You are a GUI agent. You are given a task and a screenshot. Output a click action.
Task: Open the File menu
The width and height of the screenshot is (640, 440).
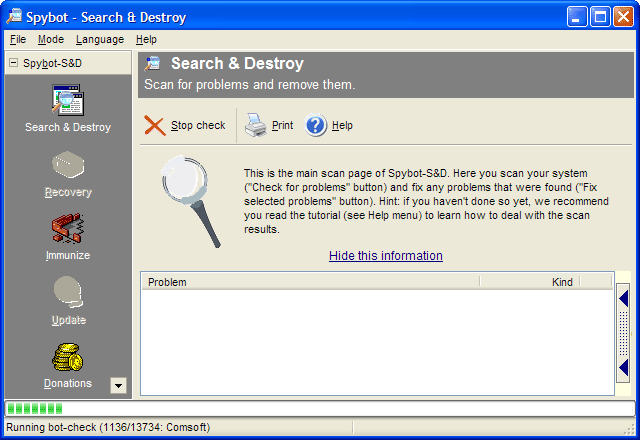[x=18, y=39]
